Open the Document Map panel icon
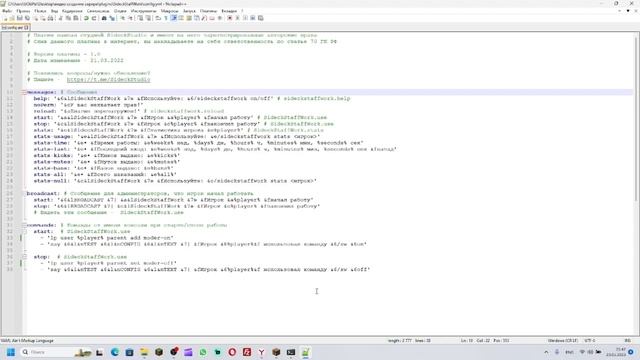640x360 pixels. click(189, 18)
